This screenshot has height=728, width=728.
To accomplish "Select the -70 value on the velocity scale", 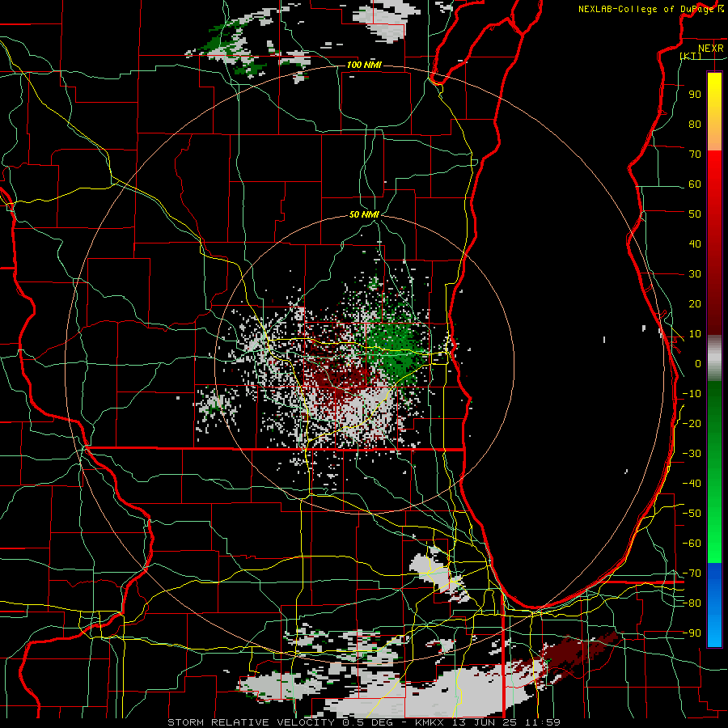I will point(692,574).
